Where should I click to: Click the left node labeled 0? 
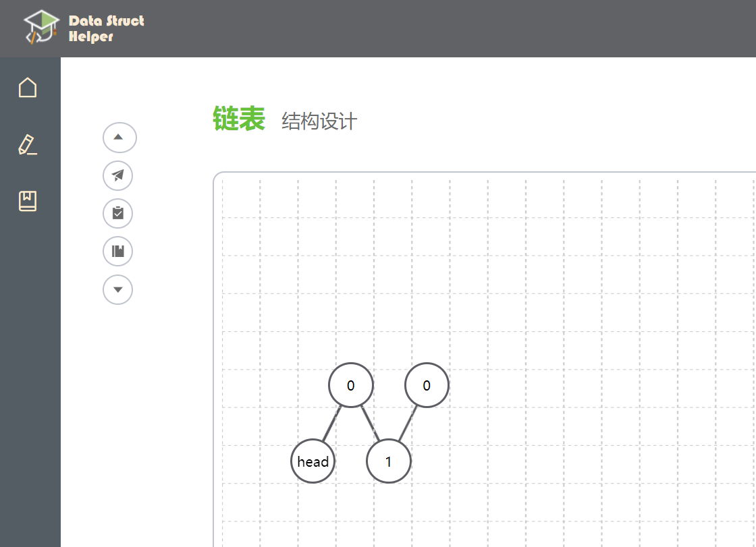coord(350,385)
